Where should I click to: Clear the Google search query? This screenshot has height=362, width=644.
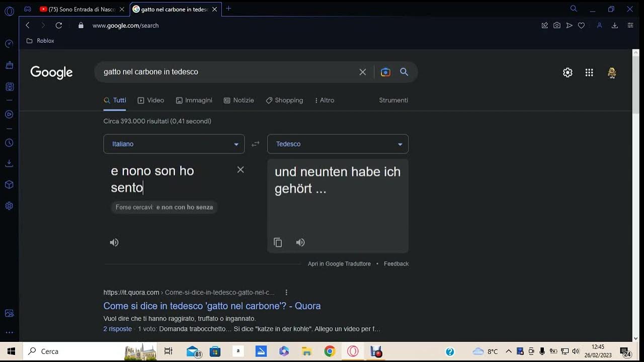pyautogui.click(x=362, y=72)
